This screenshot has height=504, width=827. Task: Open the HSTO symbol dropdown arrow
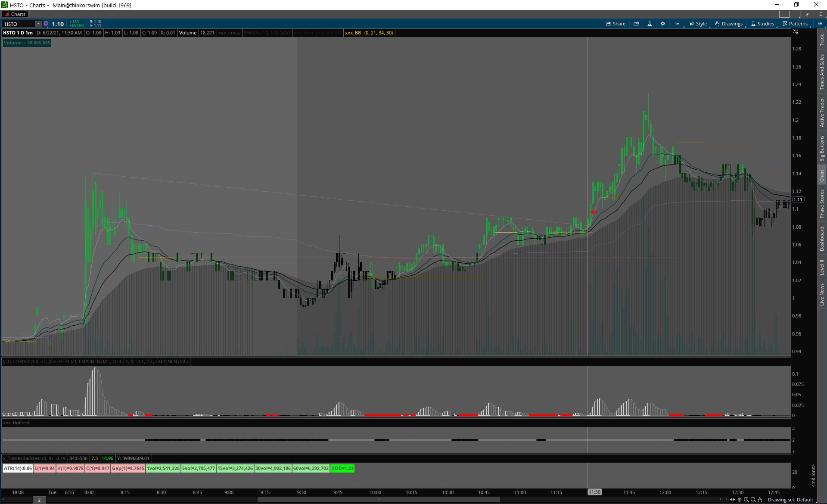tap(38, 24)
